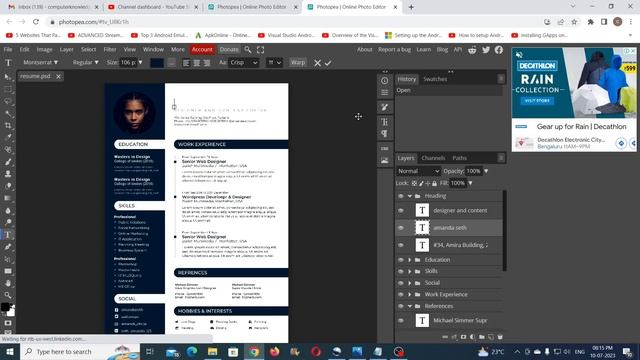Select the Crop tool
The width and height of the screenshot is (640, 360).
coord(8,126)
